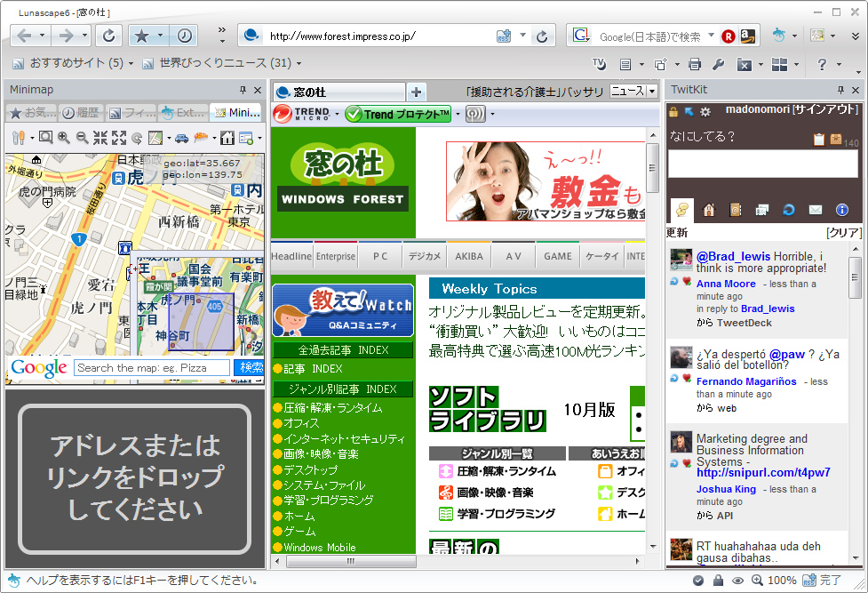Click the printer icon
Screen dimensions: 868x593
pos(695,64)
